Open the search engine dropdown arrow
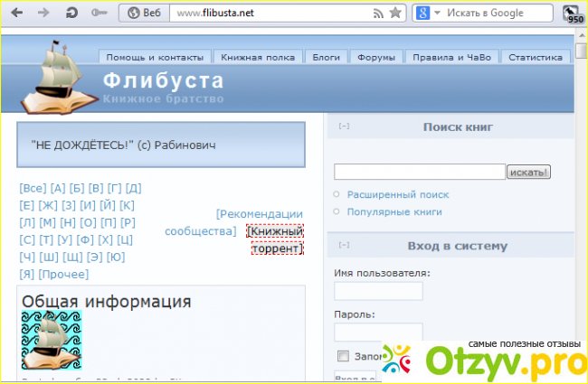The height and width of the screenshot is (384, 588). [x=437, y=14]
